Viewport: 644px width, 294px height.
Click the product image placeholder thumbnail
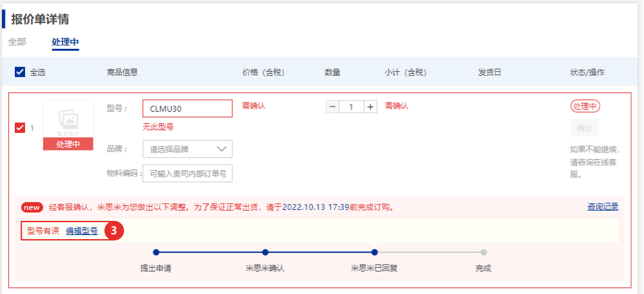(68, 119)
